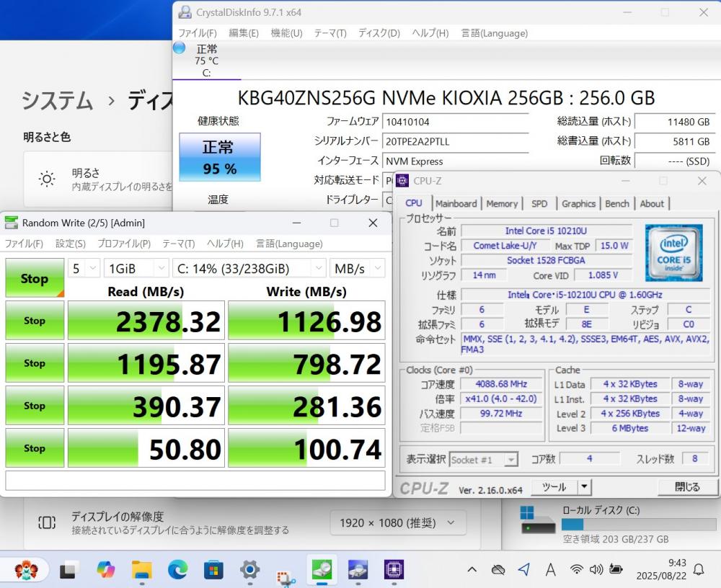Click the location arrow tray icon

(x=523, y=569)
